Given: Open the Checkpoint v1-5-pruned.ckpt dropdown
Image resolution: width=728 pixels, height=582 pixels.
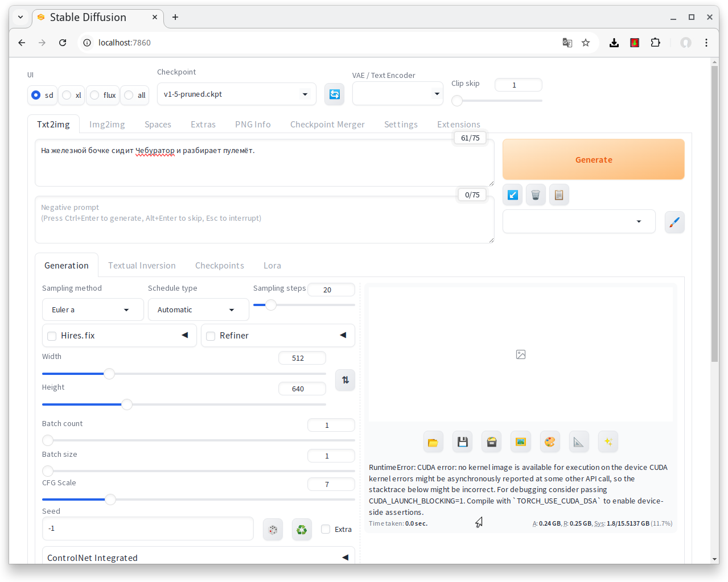Looking at the screenshot, I should (237, 94).
